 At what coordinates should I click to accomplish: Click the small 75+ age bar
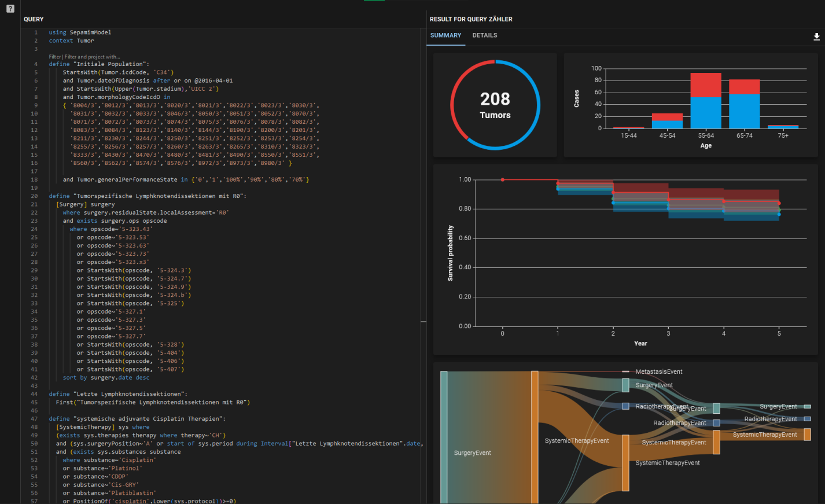click(783, 127)
